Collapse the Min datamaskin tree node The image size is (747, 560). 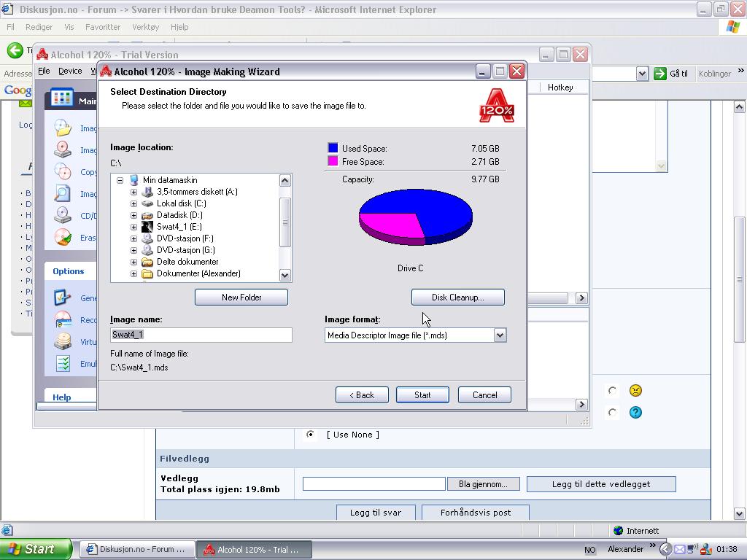[120, 180]
